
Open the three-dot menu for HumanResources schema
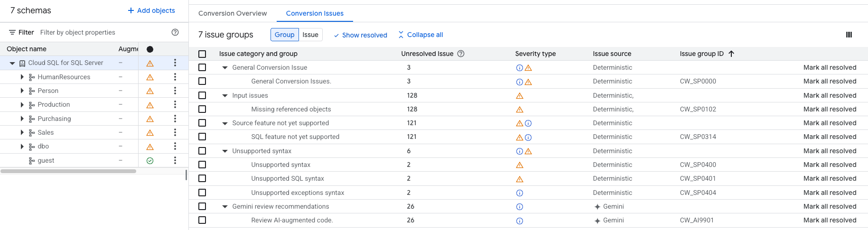tap(175, 77)
